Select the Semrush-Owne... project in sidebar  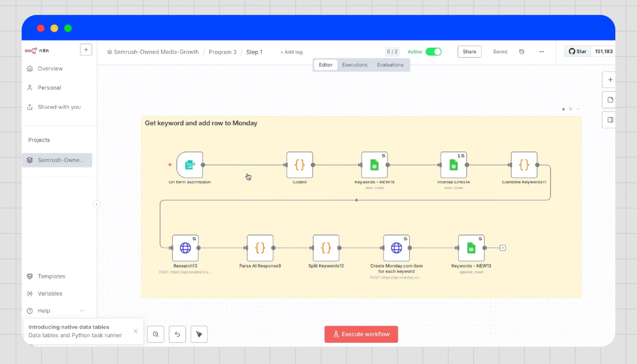[57, 160]
